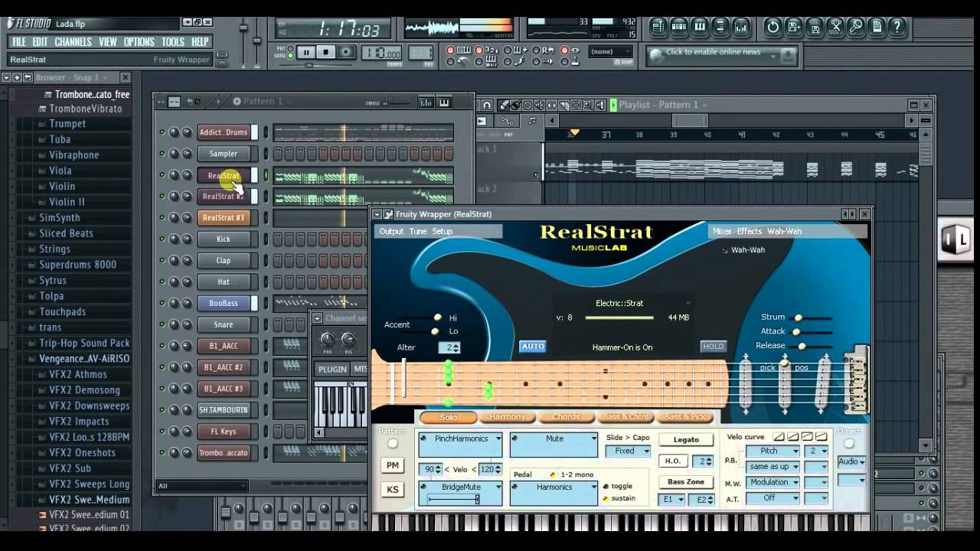
Task: Click the KS button in RealStrat
Action: pyautogui.click(x=393, y=490)
